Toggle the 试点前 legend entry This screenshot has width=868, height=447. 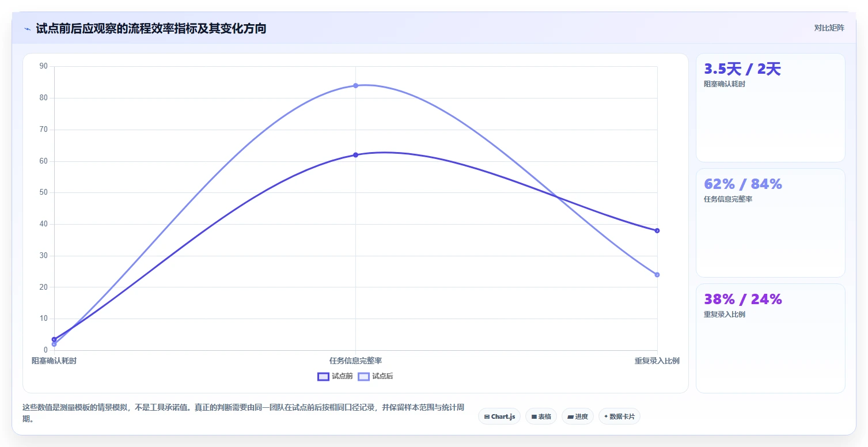(335, 376)
